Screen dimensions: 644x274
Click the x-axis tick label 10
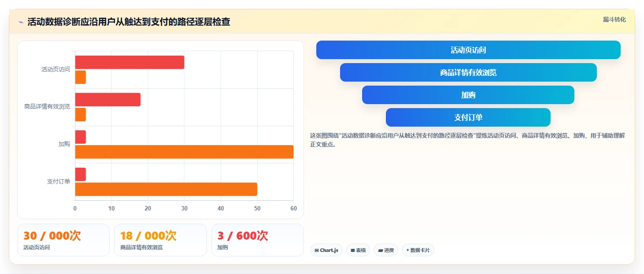click(x=111, y=208)
